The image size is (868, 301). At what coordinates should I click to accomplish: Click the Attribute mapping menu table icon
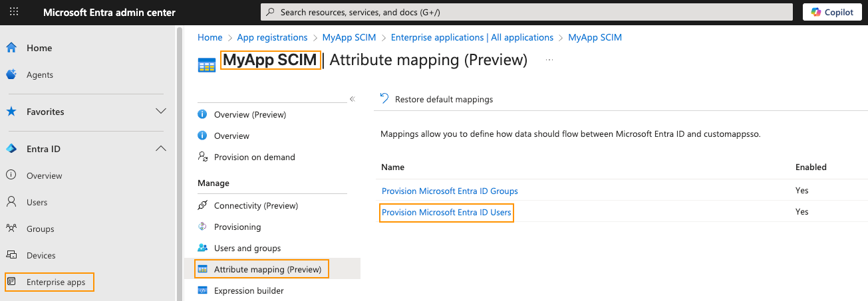(x=203, y=269)
